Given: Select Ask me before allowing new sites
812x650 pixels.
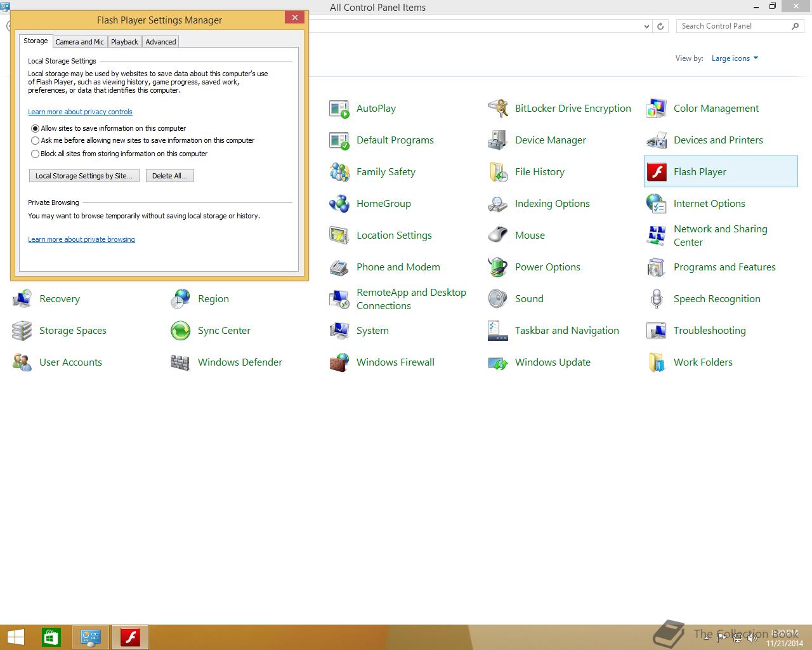Looking at the screenshot, I should 36,141.
